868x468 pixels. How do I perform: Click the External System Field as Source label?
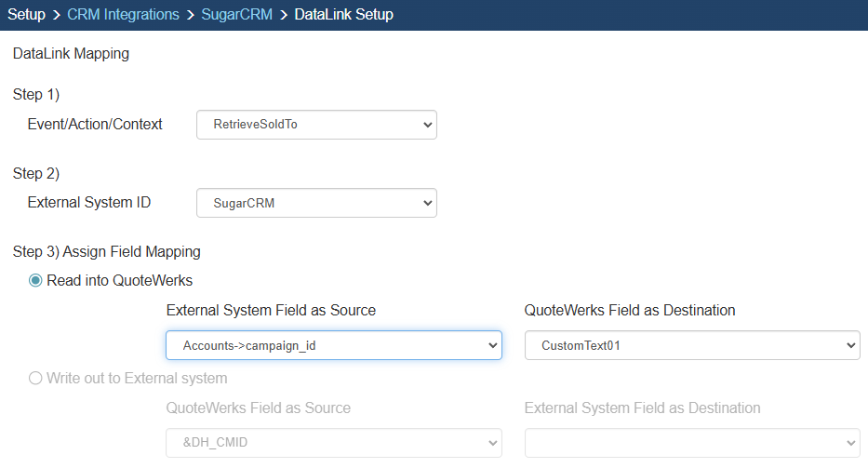[271, 311]
